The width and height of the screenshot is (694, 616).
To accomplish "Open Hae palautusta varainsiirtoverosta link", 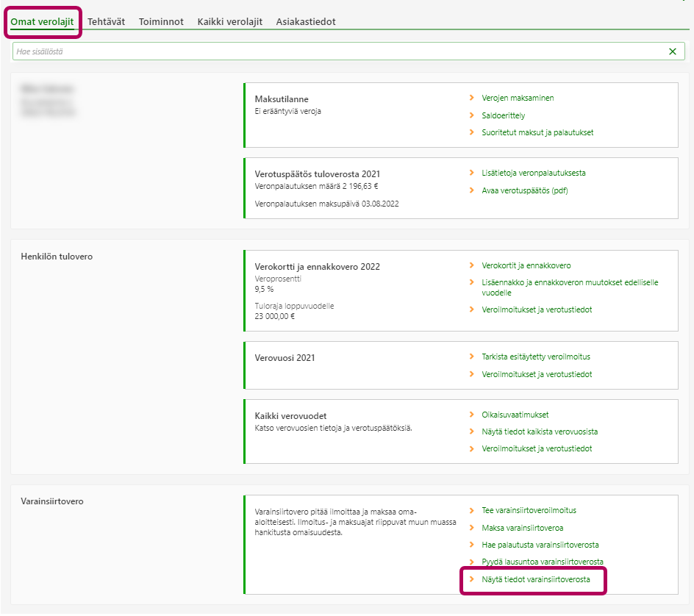I will click(540, 545).
